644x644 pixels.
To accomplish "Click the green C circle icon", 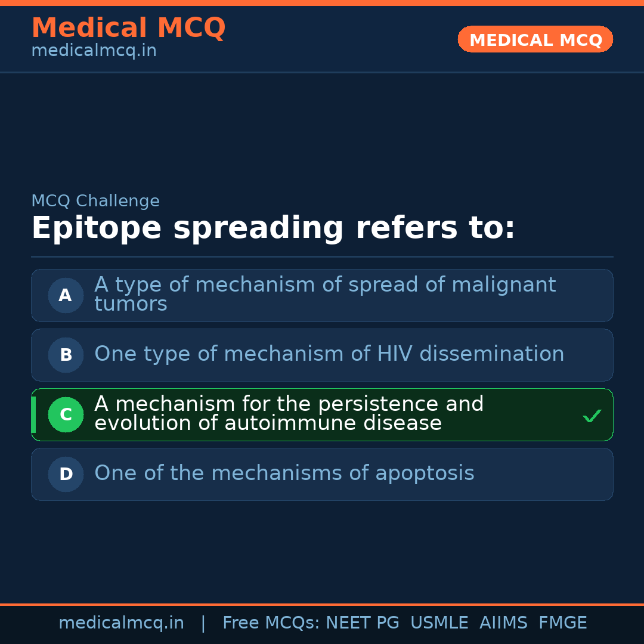I will tap(66, 414).
